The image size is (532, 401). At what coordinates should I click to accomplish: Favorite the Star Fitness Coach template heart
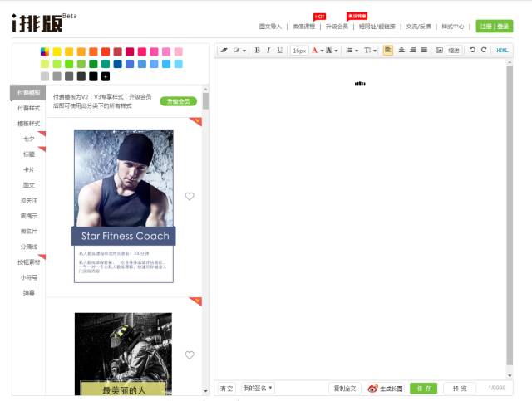coord(190,196)
